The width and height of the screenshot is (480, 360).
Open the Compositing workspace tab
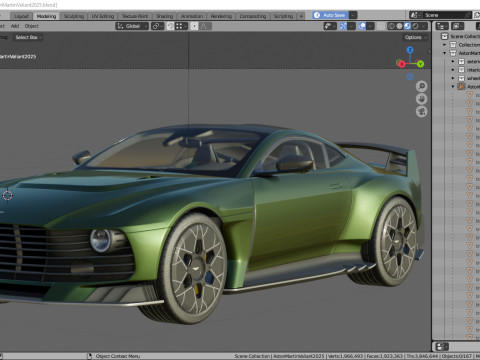[253, 16]
